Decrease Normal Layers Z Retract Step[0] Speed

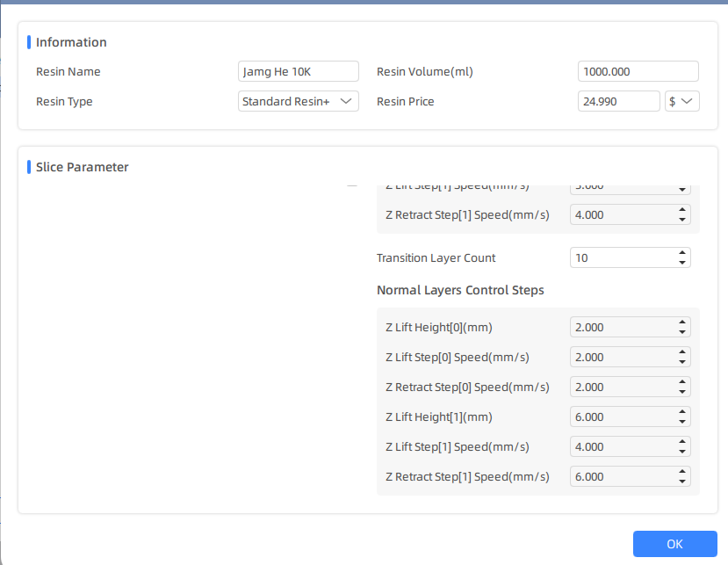[682, 392]
